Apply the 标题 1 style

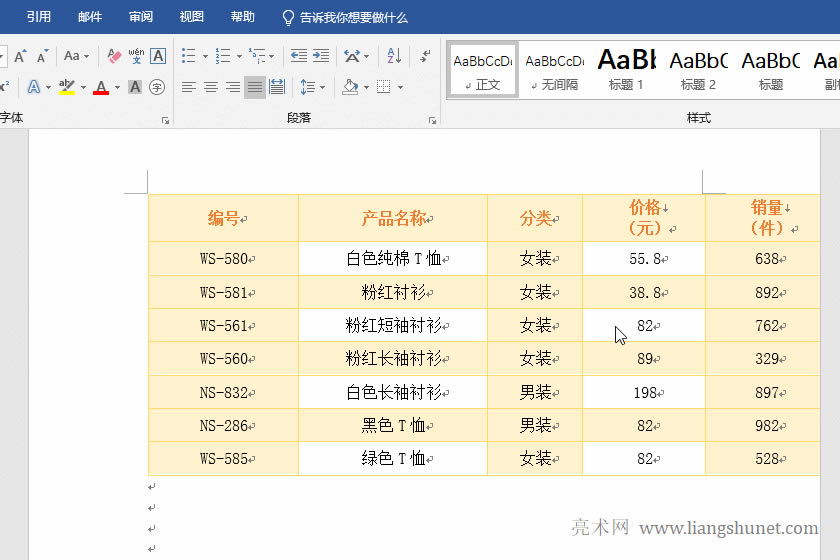626,69
